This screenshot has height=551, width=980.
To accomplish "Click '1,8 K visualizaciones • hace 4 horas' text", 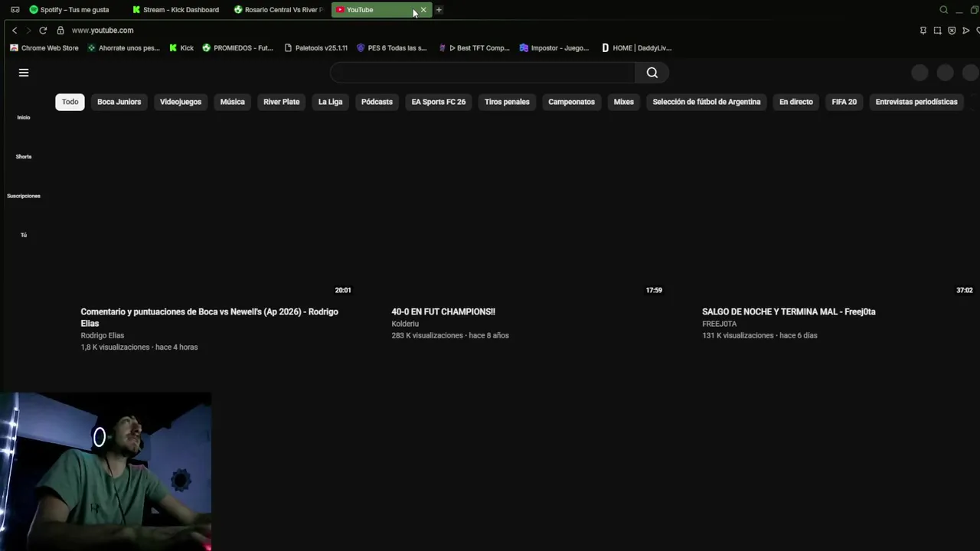I will tap(139, 347).
